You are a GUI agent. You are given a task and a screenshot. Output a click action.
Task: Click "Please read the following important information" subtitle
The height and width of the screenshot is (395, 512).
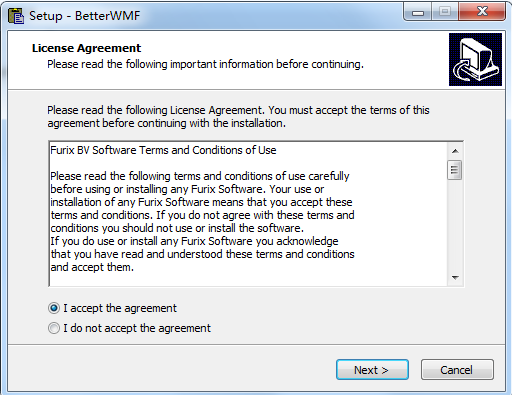[205, 64]
